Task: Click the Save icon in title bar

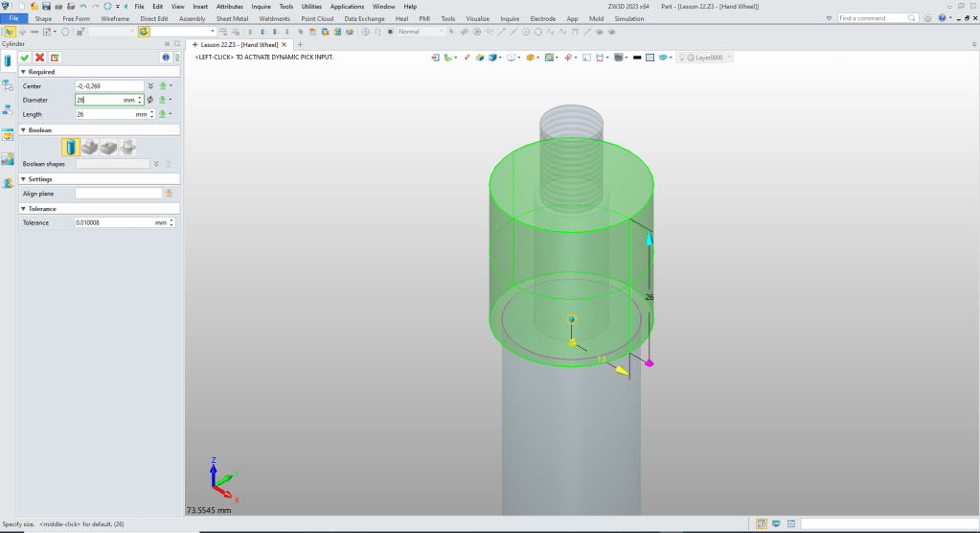Action: point(45,6)
